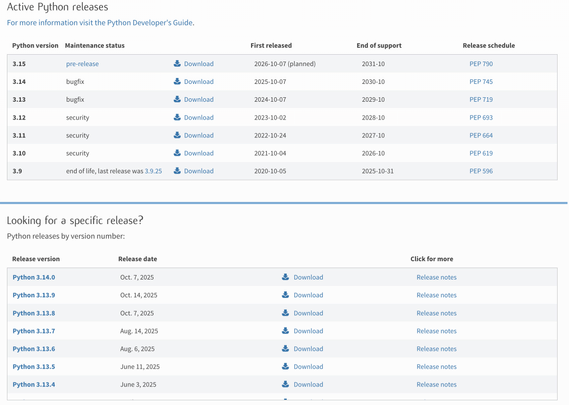Click the 'June 11, 2025' release date
Viewport: 569px width, 405px height.
tap(140, 367)
